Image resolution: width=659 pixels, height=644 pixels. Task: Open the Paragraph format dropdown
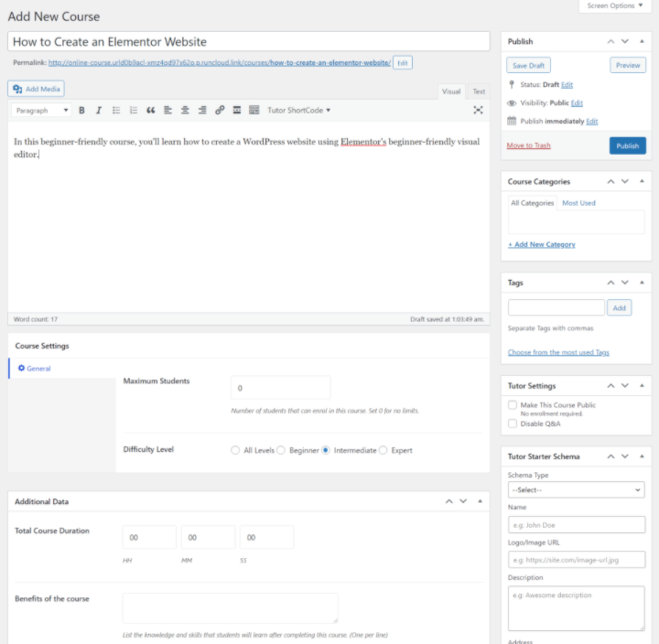tap(42, 111)
